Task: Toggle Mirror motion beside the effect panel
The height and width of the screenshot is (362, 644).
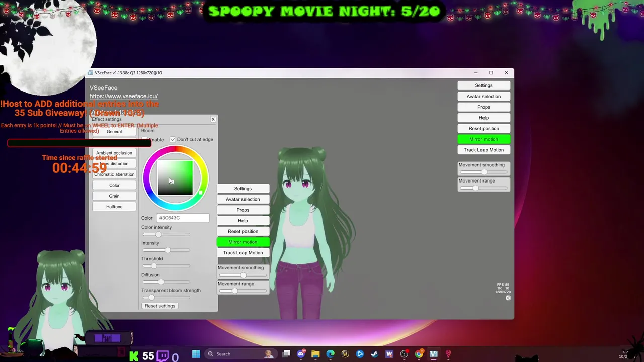Action: 243,242
